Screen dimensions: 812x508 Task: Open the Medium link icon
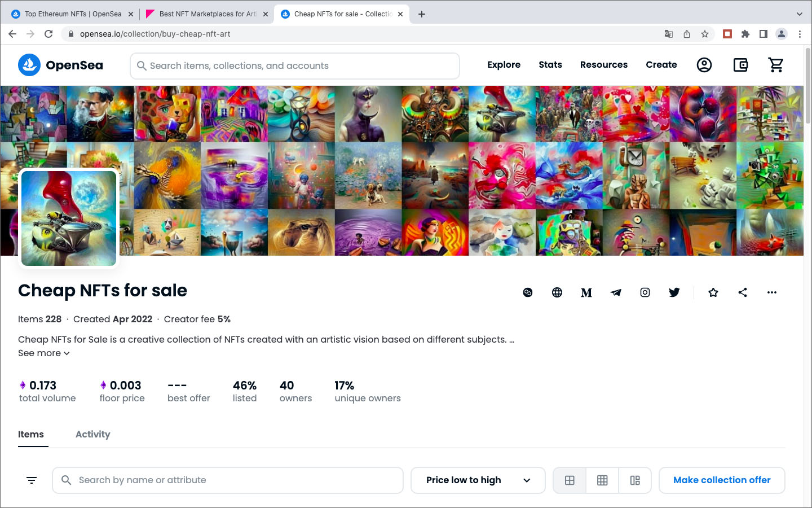pos(586,292)
